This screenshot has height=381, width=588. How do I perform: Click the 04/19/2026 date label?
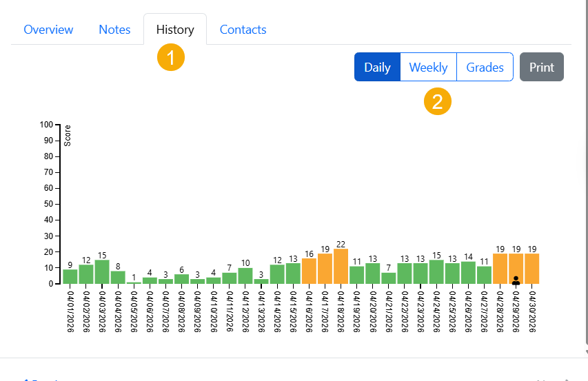coord(356,311)
